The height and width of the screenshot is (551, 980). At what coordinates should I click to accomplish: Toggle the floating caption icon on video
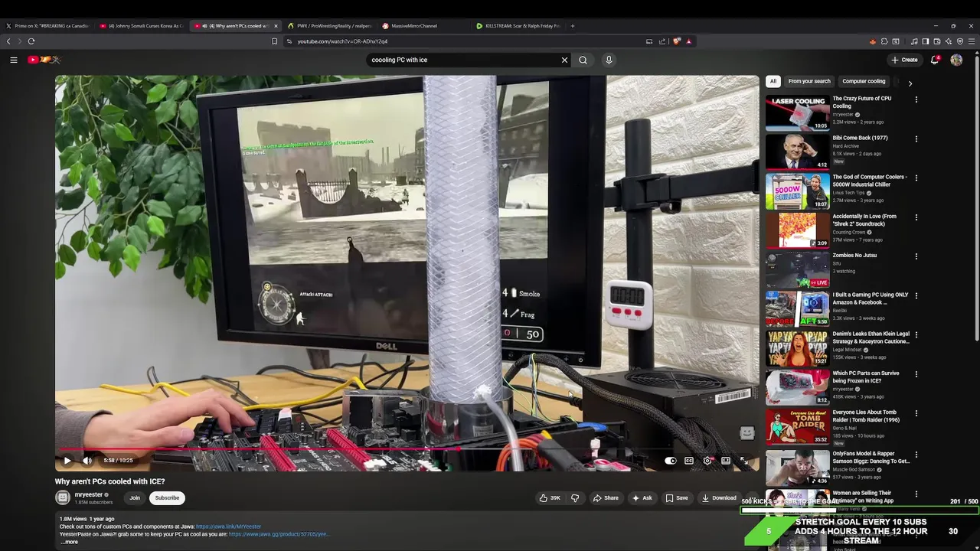746,433
